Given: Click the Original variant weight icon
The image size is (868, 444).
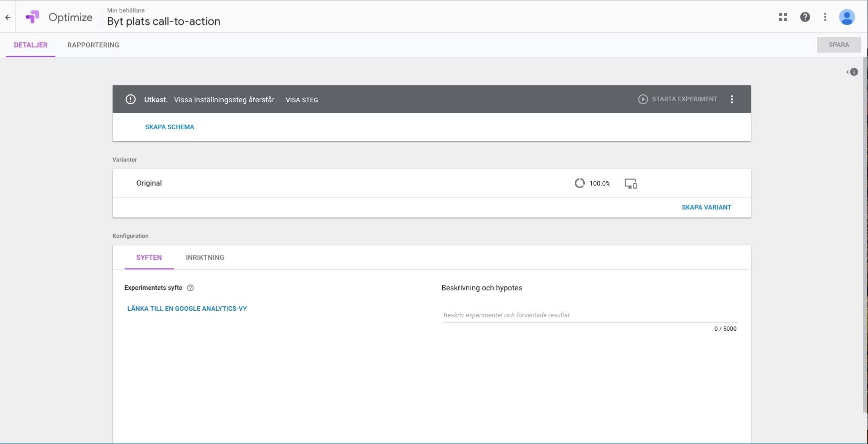Looking at the screenshot, I should click(x=579, y=183).
